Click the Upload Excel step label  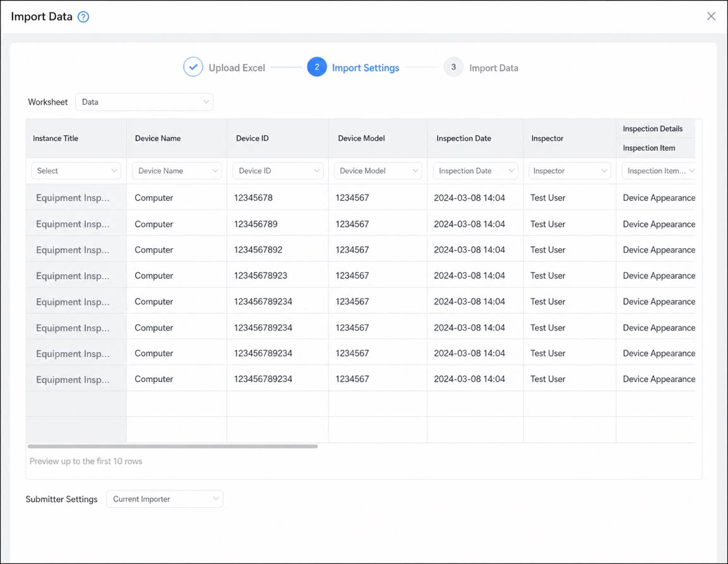(x=237, y=68)
